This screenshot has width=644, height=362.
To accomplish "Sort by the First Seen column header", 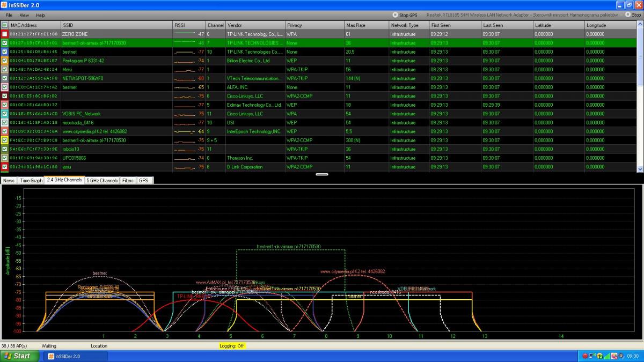I will tap(455, 25).
